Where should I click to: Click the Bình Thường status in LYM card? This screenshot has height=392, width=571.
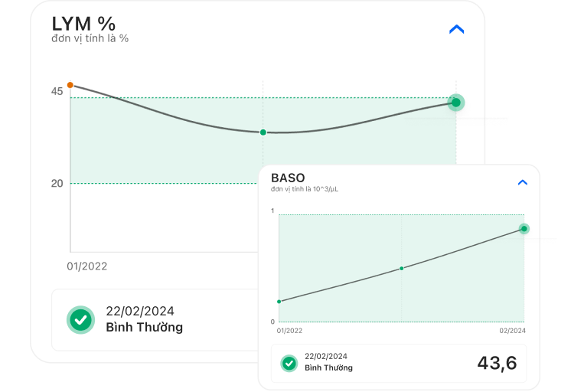[x=145, y=328]
